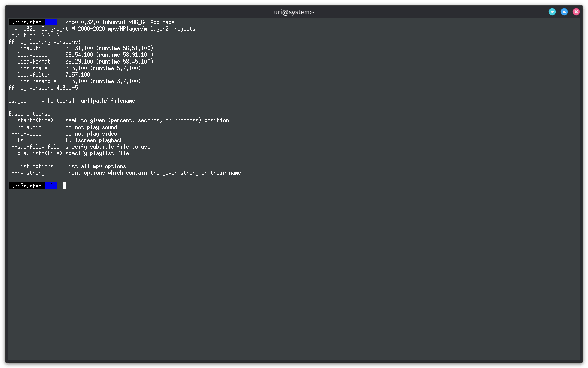Click the empty "uri@system" prompt with the cursor
Screen dimensions: 588x368
click(x=26, y=186)
